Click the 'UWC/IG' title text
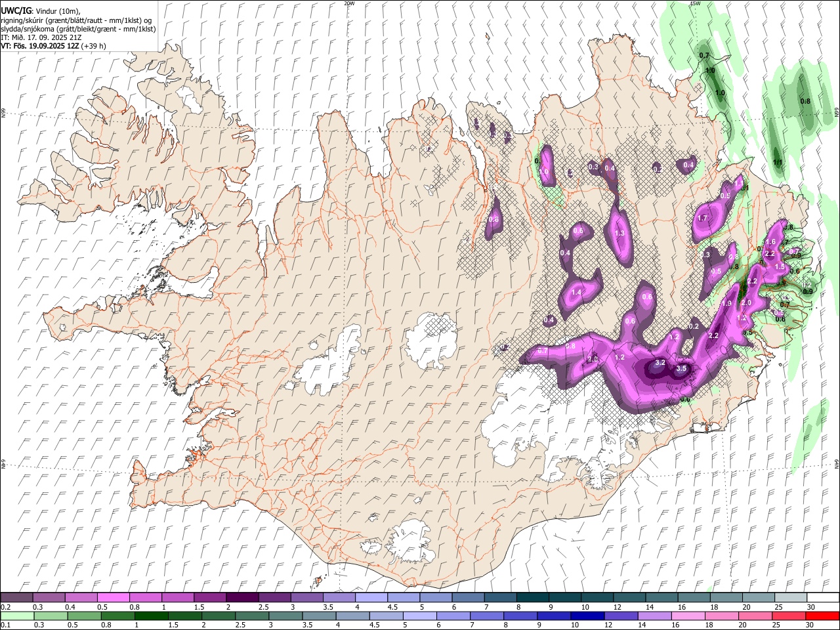Viewport: 840px width, 630px height. (15, 10)
